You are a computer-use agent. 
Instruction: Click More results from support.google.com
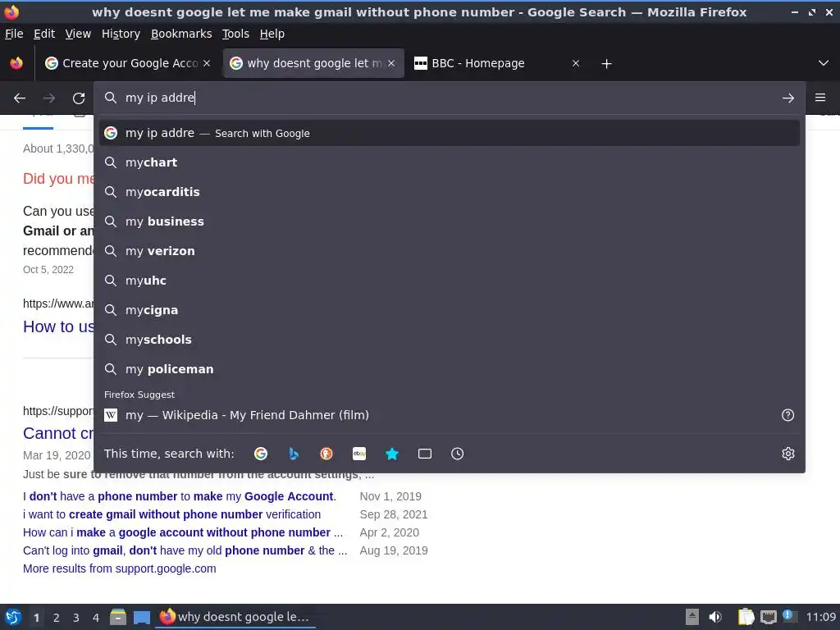[x=120, y=568]
